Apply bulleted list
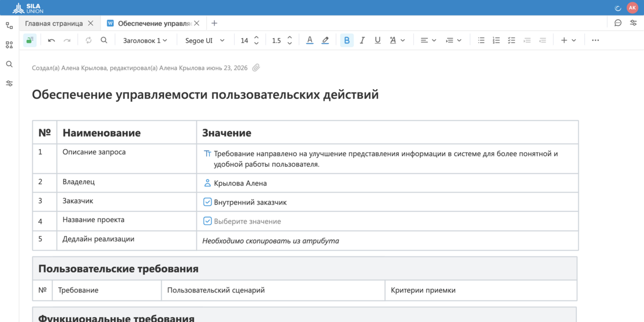644x322 pixels. click(x=481, y=40)
